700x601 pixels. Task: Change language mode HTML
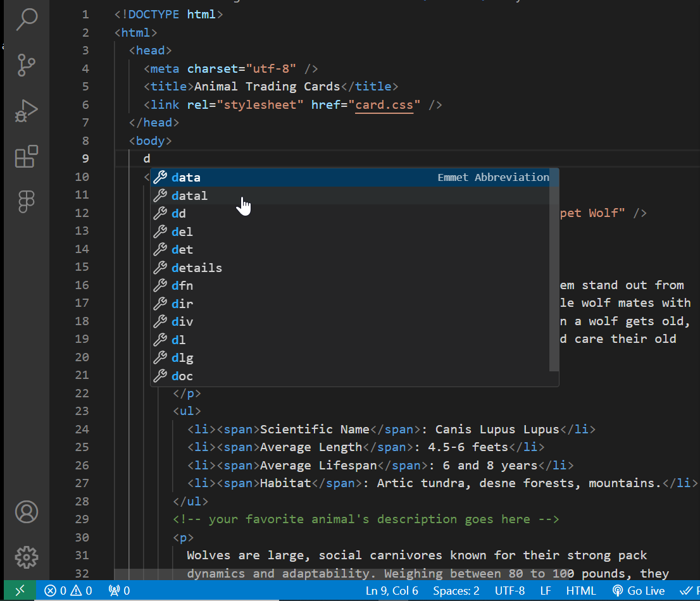click(581, 591)
